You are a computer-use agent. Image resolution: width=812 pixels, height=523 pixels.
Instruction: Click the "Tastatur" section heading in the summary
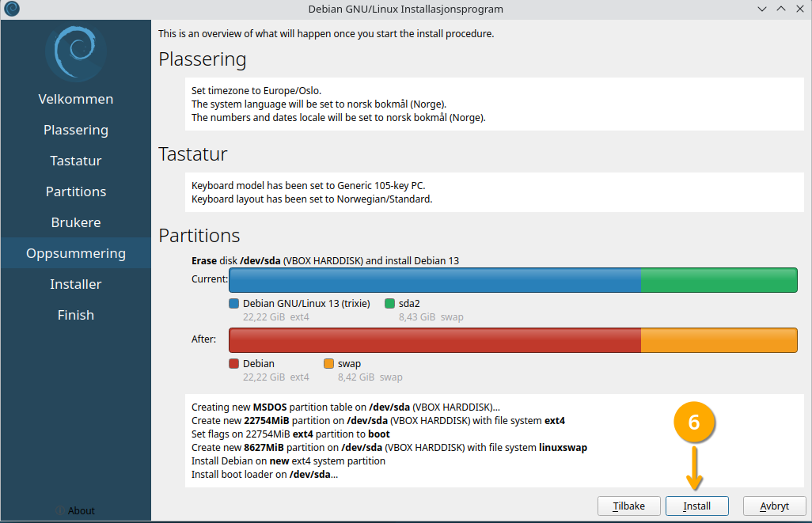click(193, 154)
